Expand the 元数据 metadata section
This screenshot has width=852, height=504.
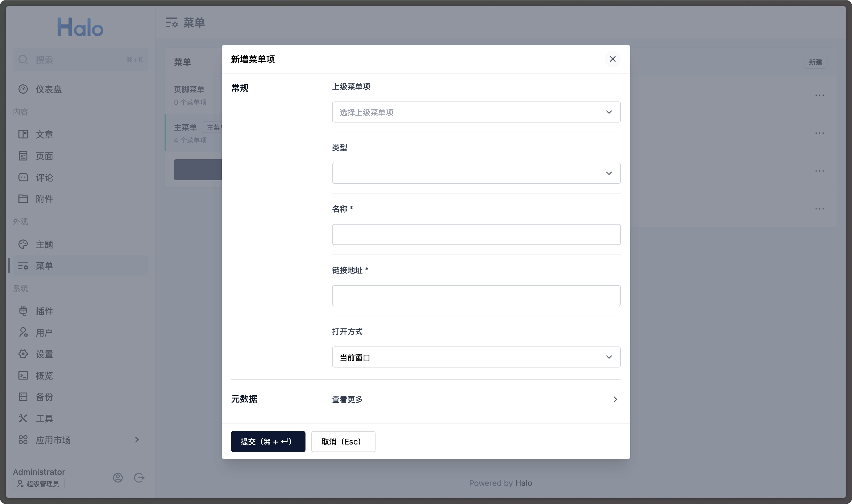tap(614, 399)
